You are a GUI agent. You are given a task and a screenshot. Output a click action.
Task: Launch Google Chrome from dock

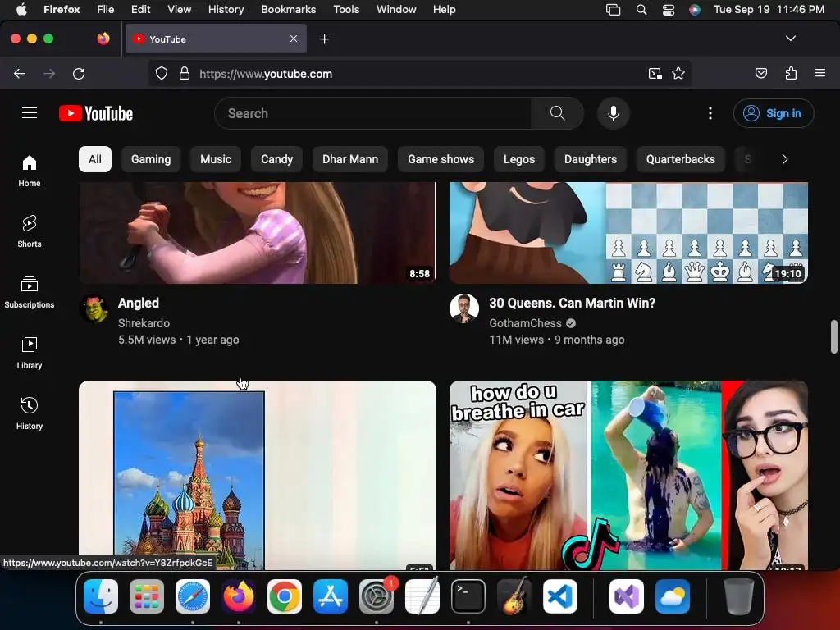tap(285, 596)
